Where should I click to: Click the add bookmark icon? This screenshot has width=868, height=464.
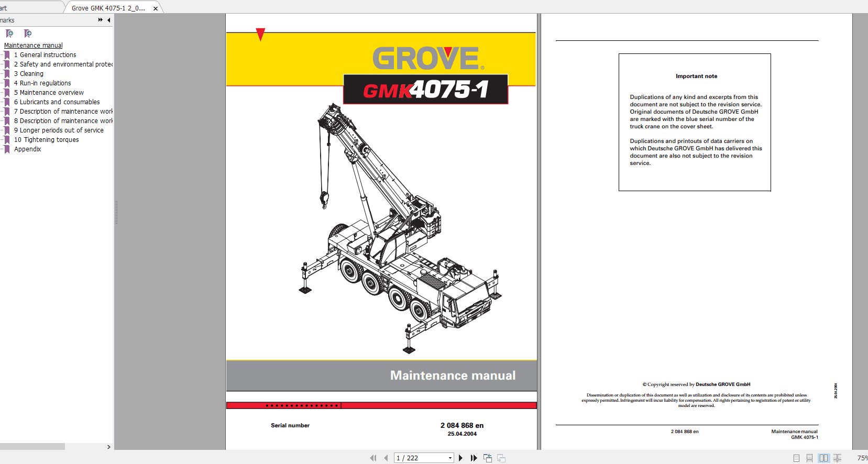9,34
